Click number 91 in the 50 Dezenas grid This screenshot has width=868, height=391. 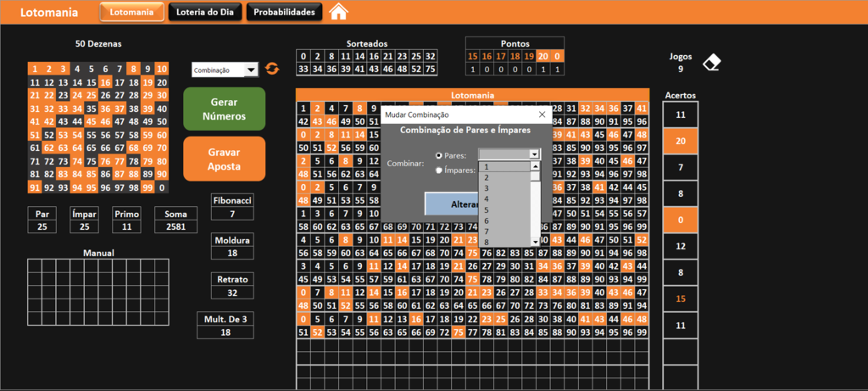point(34,187)
